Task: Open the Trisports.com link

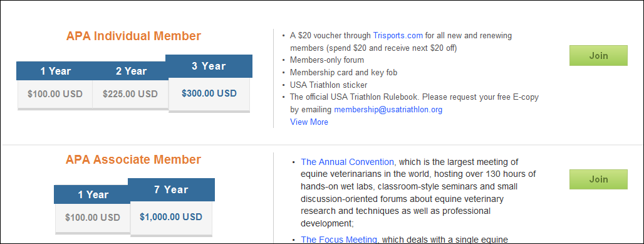Action: coord(398,35)
